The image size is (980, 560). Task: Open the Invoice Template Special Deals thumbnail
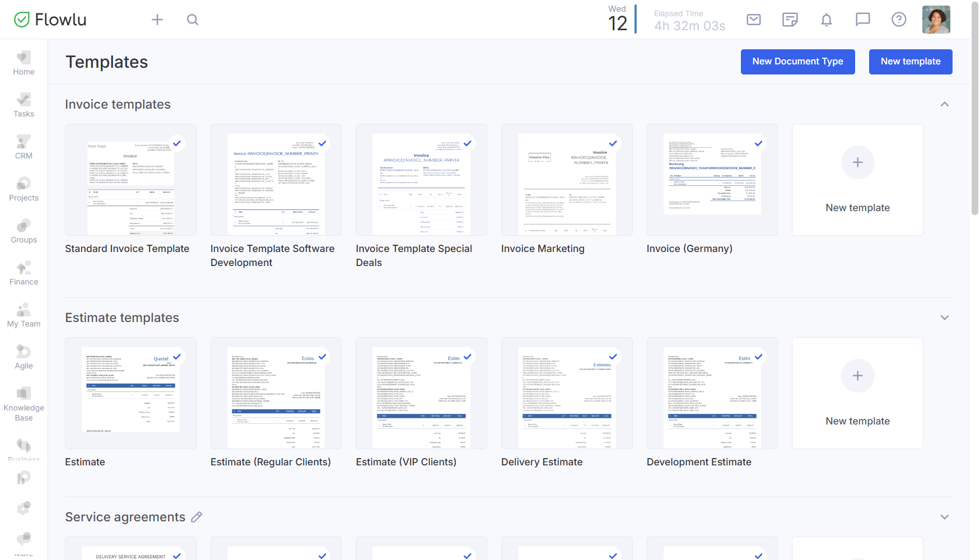pos(421,180)
